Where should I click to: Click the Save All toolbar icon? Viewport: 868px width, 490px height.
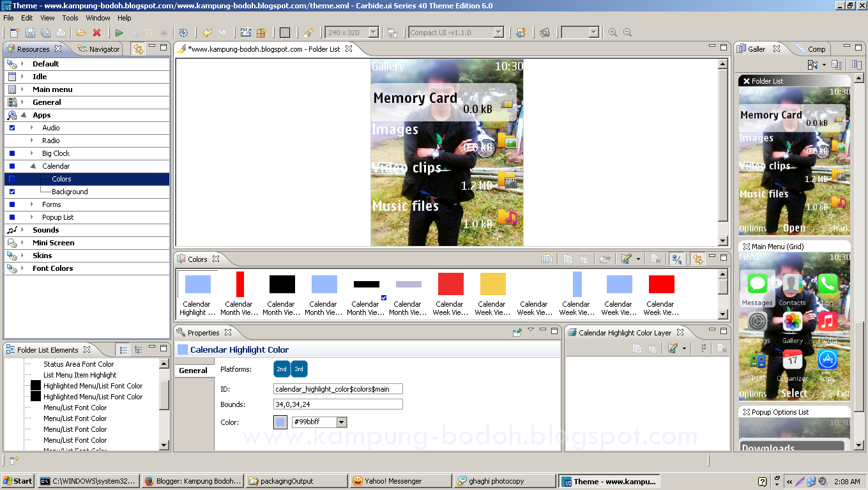coord(45,33)
